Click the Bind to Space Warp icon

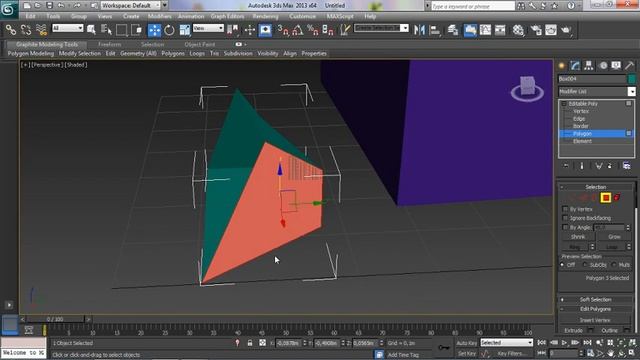(x=41, y=30)
